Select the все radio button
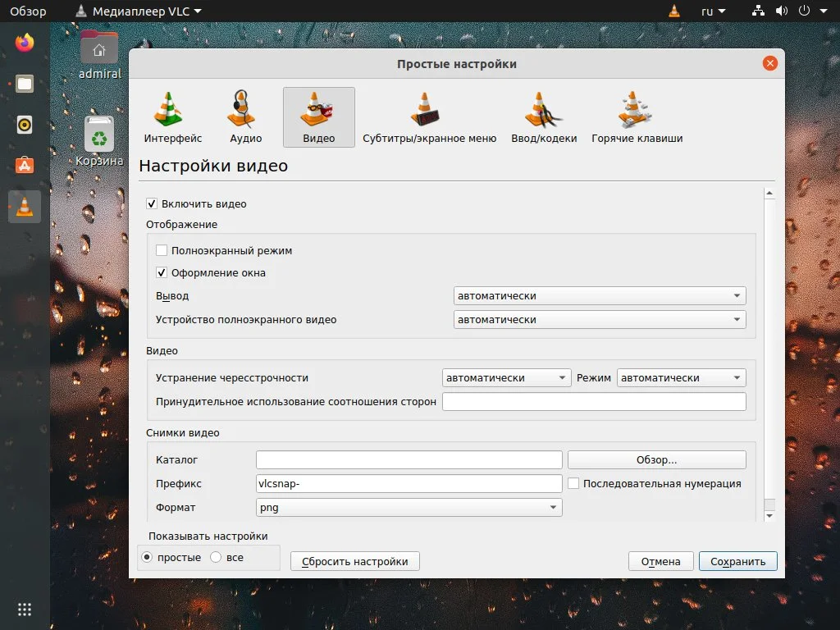840x630 pixels. click(x=214, y=557)
